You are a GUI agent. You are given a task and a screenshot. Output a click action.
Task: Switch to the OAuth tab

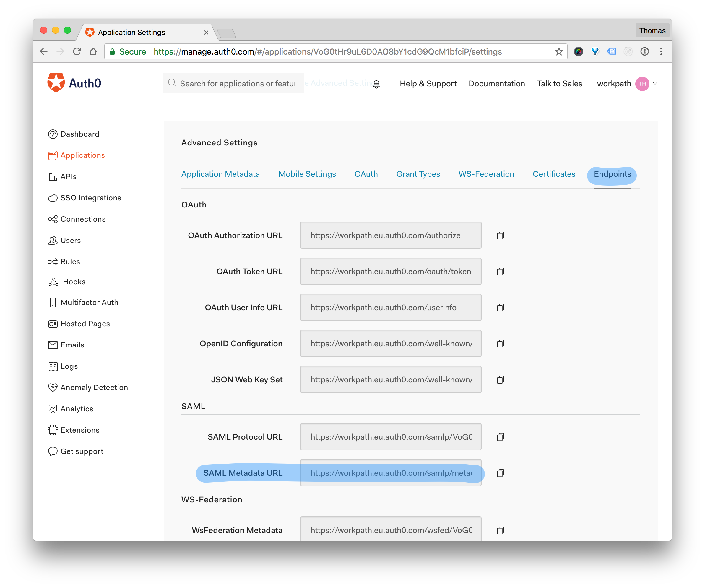point(366,174)
